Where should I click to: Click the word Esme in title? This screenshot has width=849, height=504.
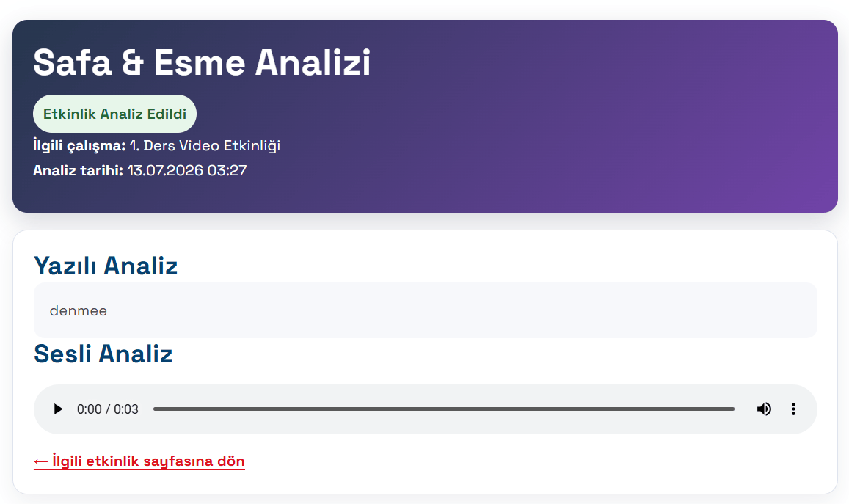200,63
